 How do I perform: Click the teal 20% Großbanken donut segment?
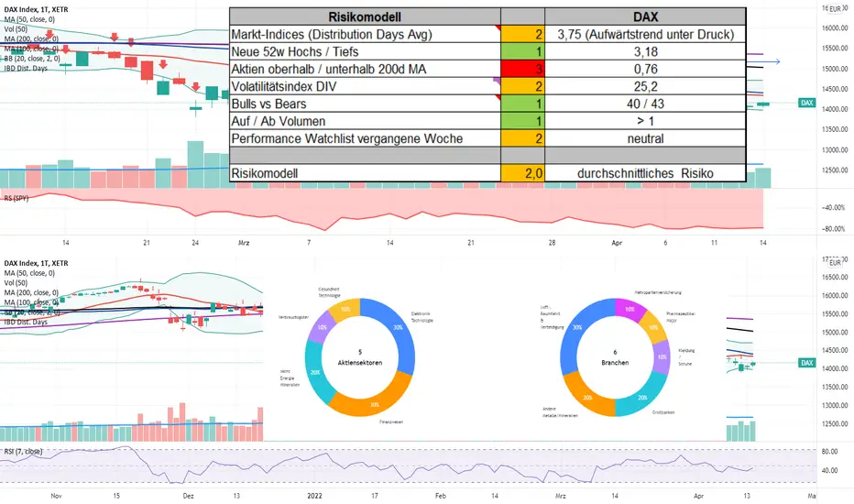point(639,398)
